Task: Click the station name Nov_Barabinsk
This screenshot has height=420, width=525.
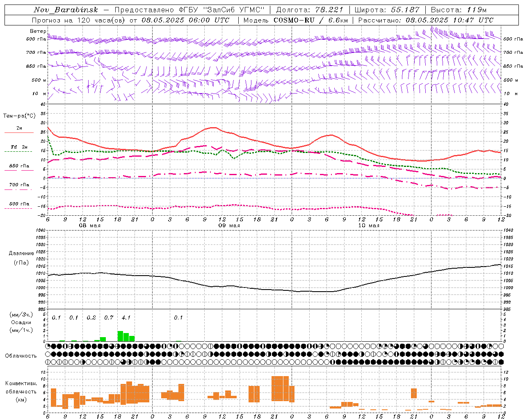Action: coord(66,10)
